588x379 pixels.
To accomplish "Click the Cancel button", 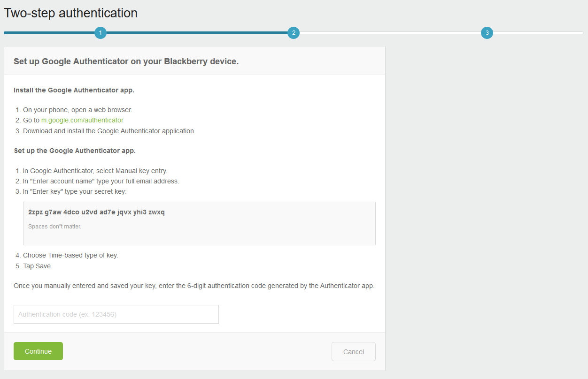I will (x=354, y=352).
